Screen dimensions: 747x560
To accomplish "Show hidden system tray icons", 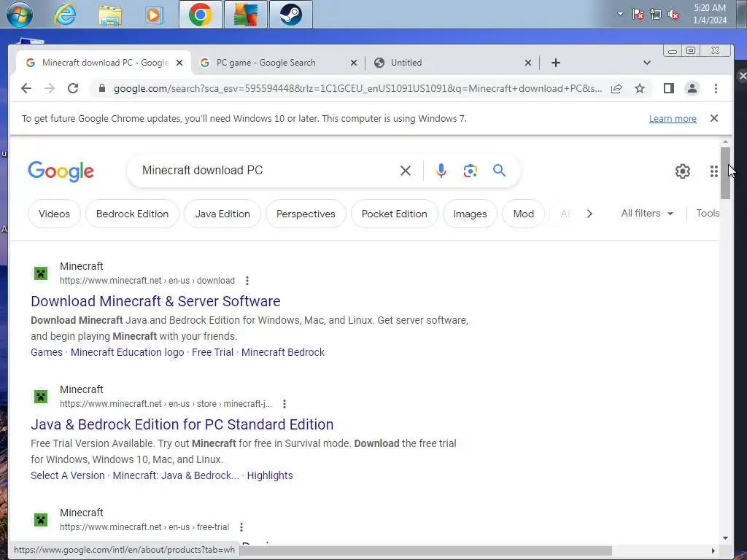I will [x=620, y=14].
